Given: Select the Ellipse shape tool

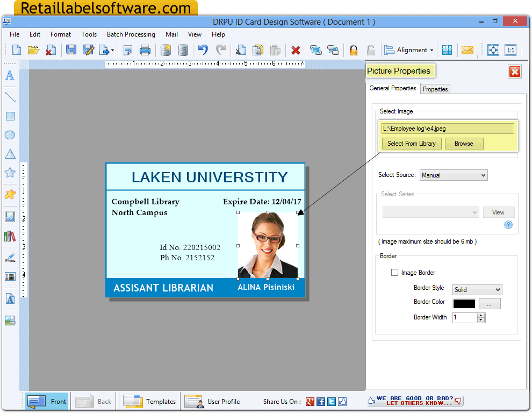Looking at the screenshot, I should coord(10,135).
